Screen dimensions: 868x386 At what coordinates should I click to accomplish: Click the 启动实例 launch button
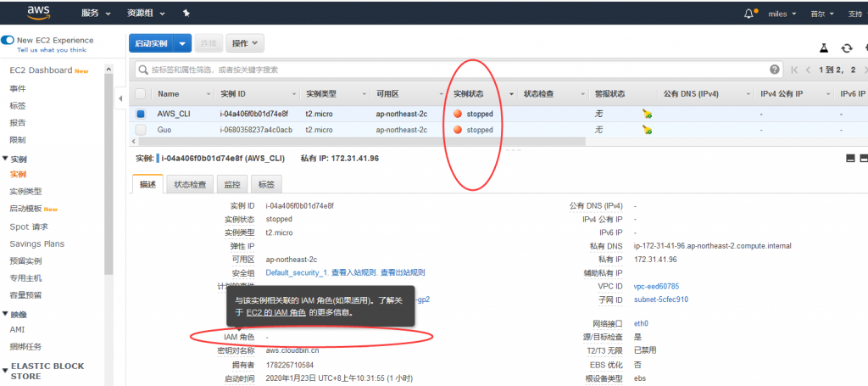click(x=151, y=43)
